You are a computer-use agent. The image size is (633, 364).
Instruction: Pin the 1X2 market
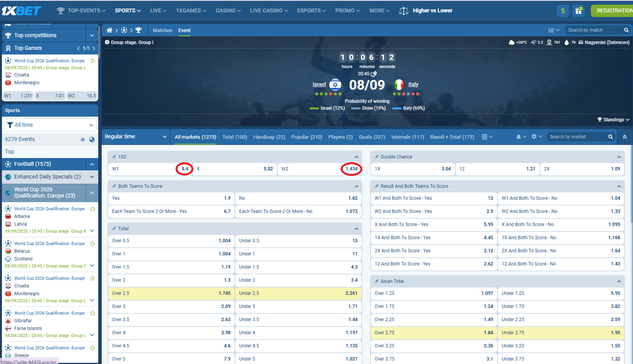click(x=114, y=157)
